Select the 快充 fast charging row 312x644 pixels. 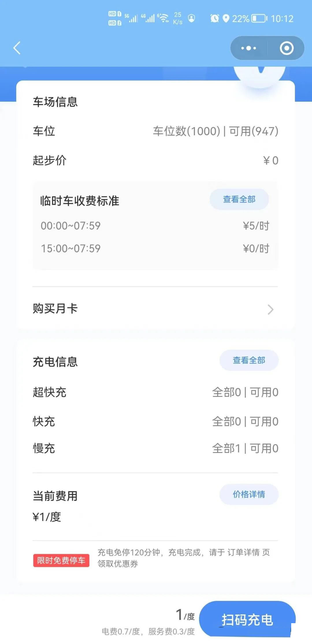coord(155,422)
